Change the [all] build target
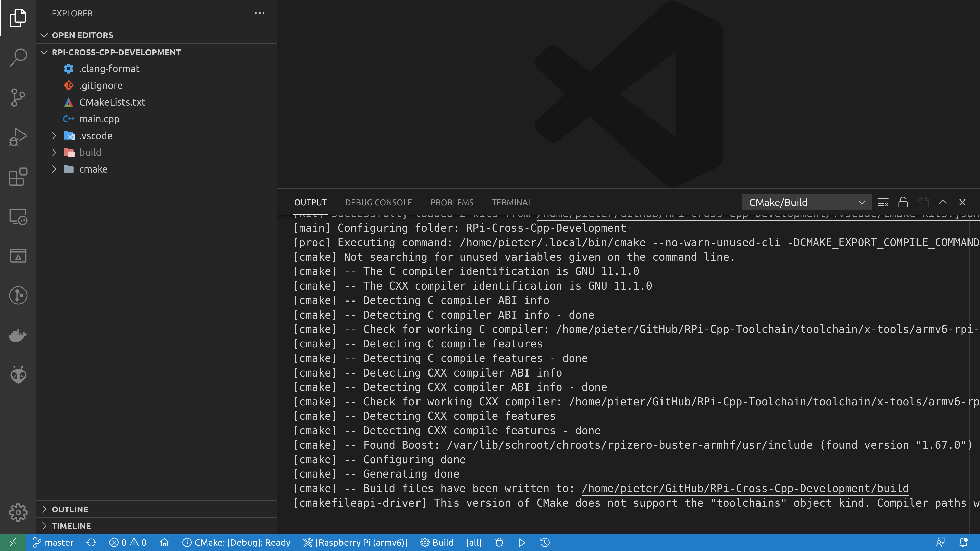Image resolution: width=980 pixels, height=551 pixels. pos(474,542)
